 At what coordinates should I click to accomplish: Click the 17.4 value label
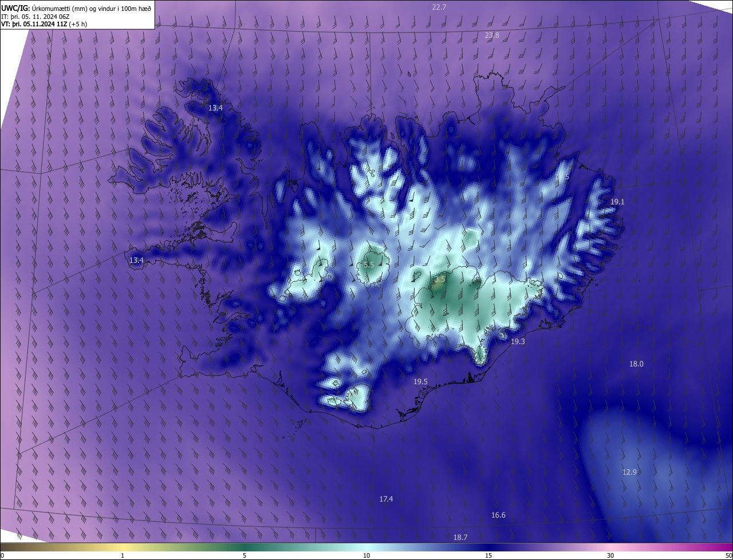point(387,499)
